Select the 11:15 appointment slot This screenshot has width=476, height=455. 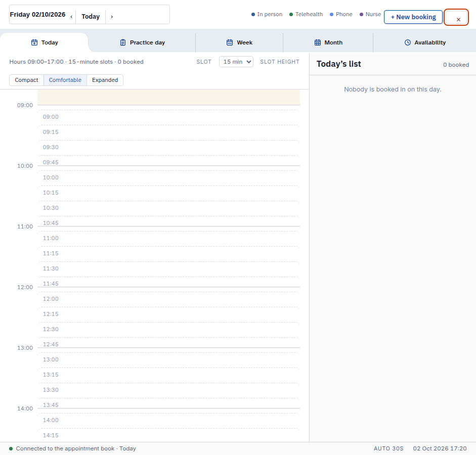[169, 254]
